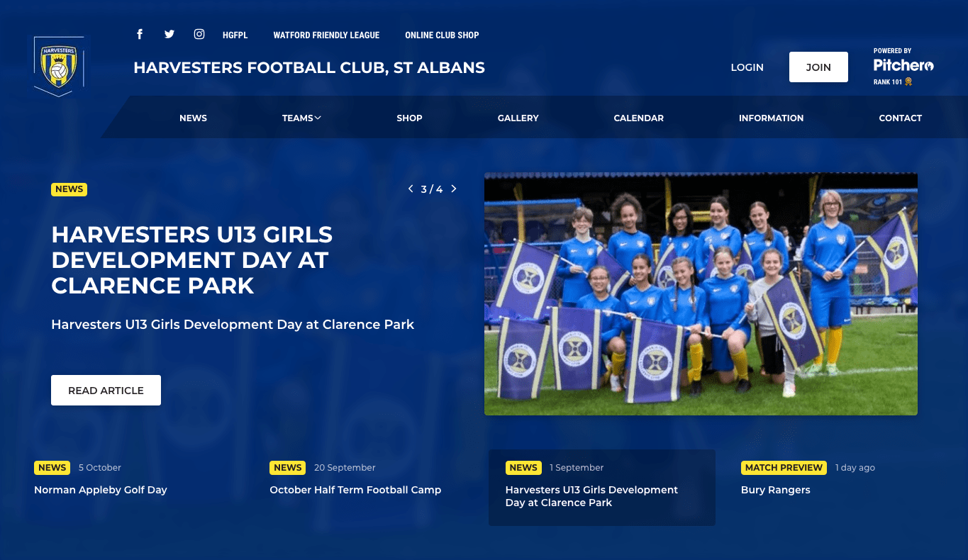This screenshot has width=968, height=560.
Task: Open the Calendar menu item
Action: pyautogui.click(x=639, y=118)
